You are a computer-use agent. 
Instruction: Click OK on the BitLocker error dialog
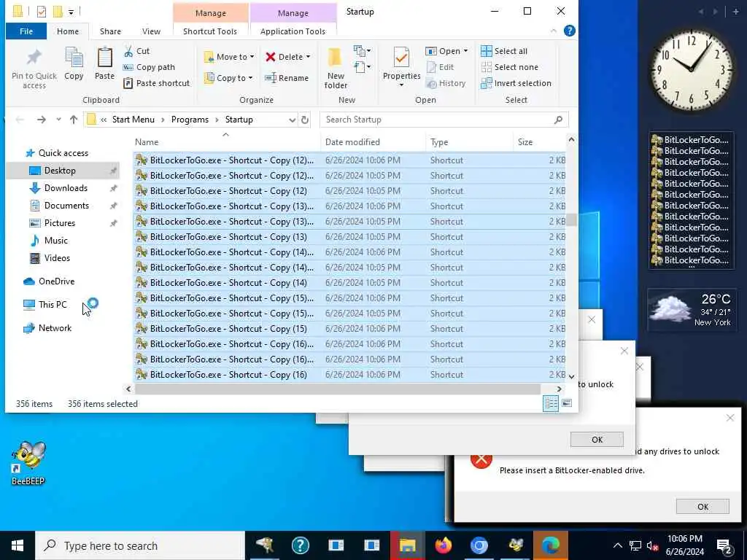(x=703, y=507)
